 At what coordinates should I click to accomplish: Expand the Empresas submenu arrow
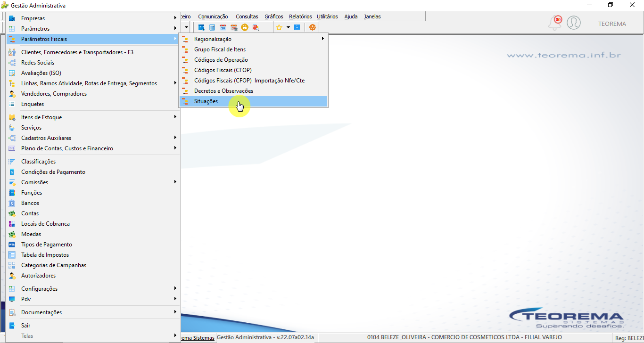175,18
